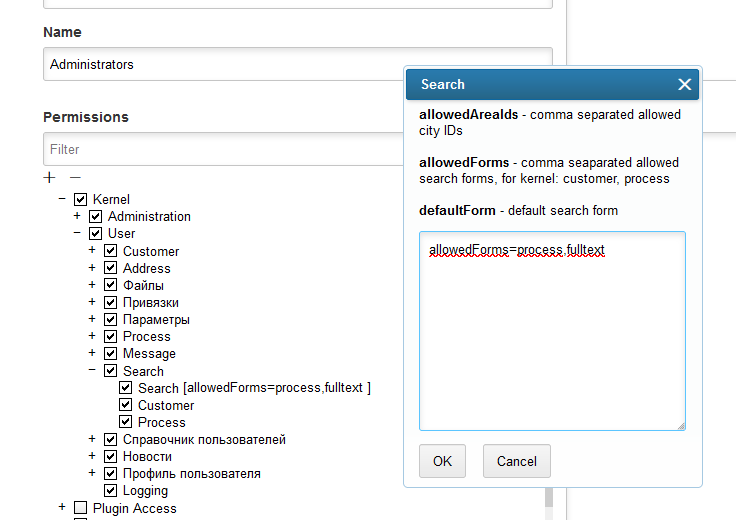Uncheck the Search group checkbox
The height and width of the screenshot is (520, 736).
(110, 371)
